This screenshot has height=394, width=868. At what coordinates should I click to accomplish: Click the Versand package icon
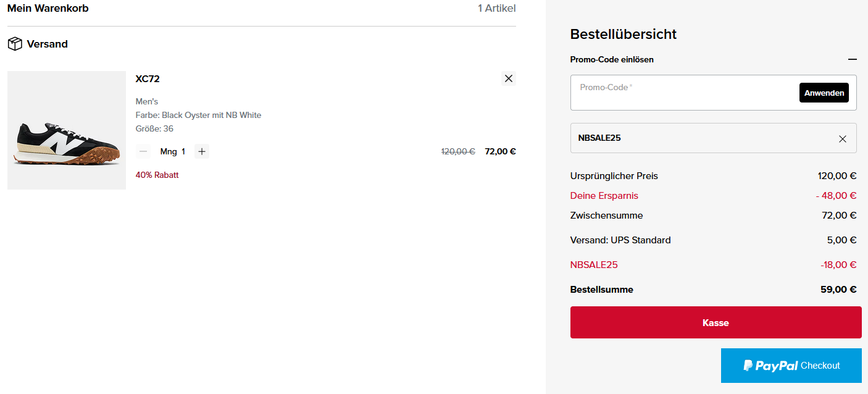click(x=15, y=44)
